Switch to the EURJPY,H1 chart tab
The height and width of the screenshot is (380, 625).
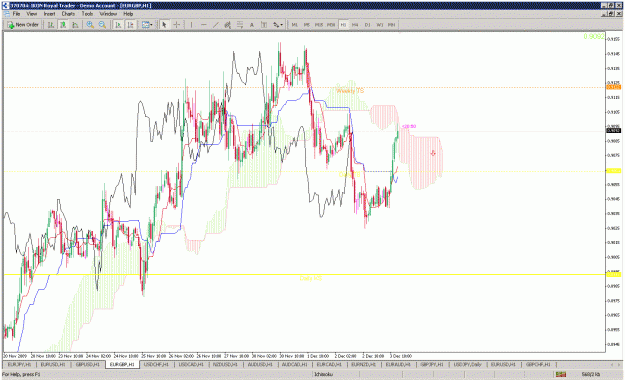[x=19, y=364]
